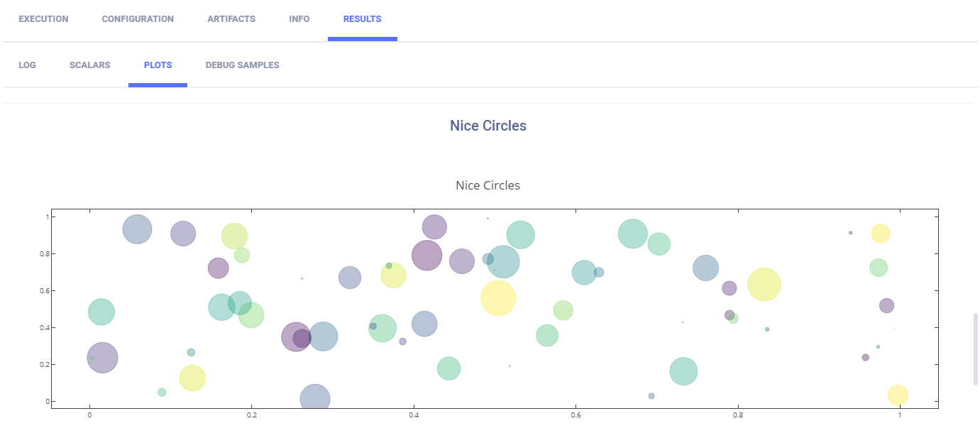Select the PLOTS sub-tab
The image size is (980, 438).
158,65
